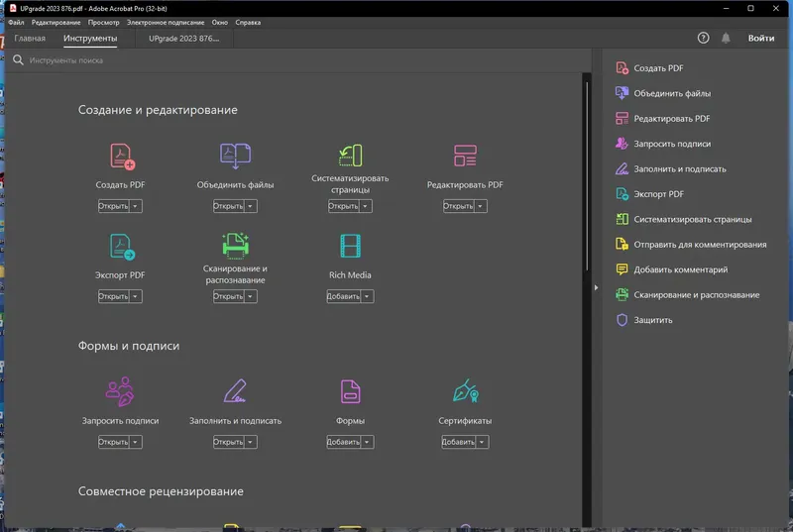The width and height of the screenshot is (793, 532).
Task: Click the Создать PDF tool icon in grid
Action: pyautogui.click(x=122, y=157)
